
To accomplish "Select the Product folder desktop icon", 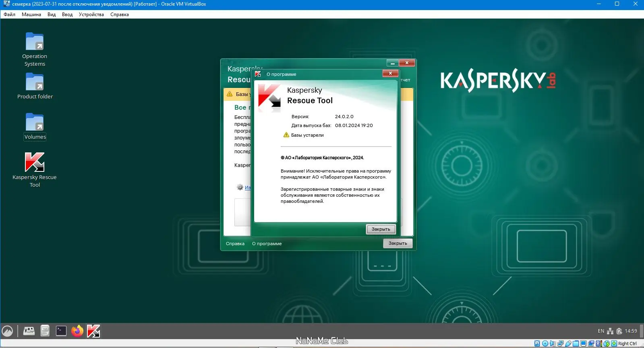I will [x=35, y=86].
